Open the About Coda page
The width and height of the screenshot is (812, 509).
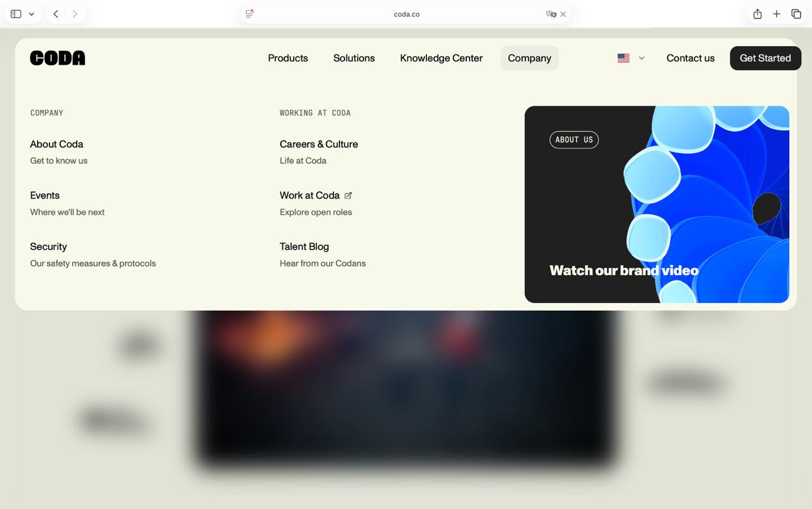(x=56, y=144)
